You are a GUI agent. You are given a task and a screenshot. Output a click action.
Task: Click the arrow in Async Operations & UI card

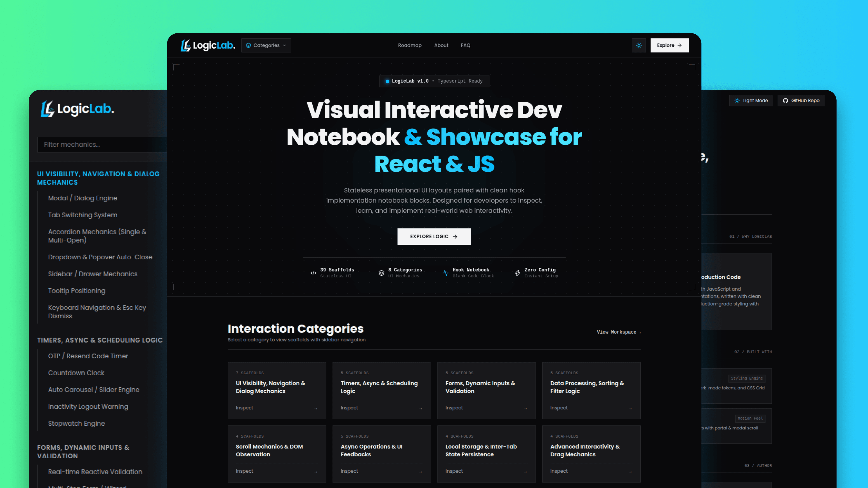click(420, 472)
